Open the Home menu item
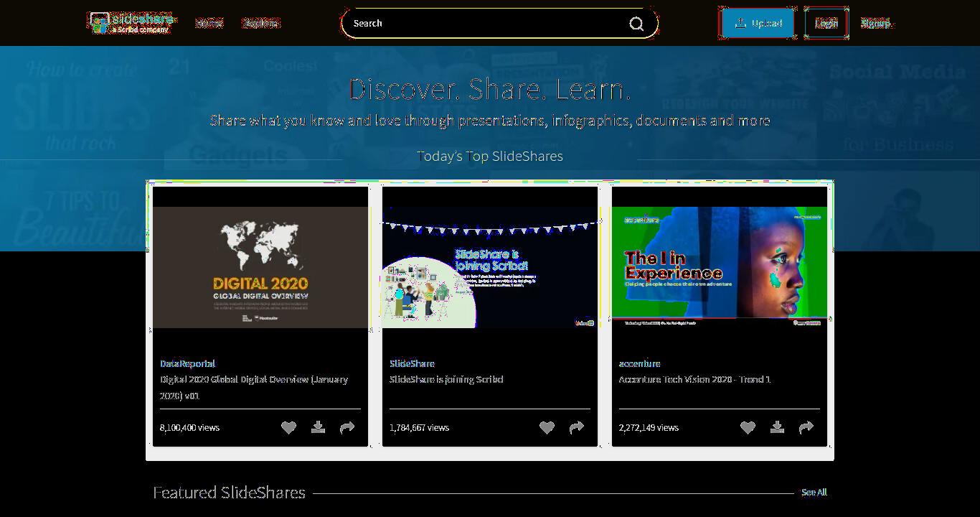980x517 pixels. coord(209,23)
